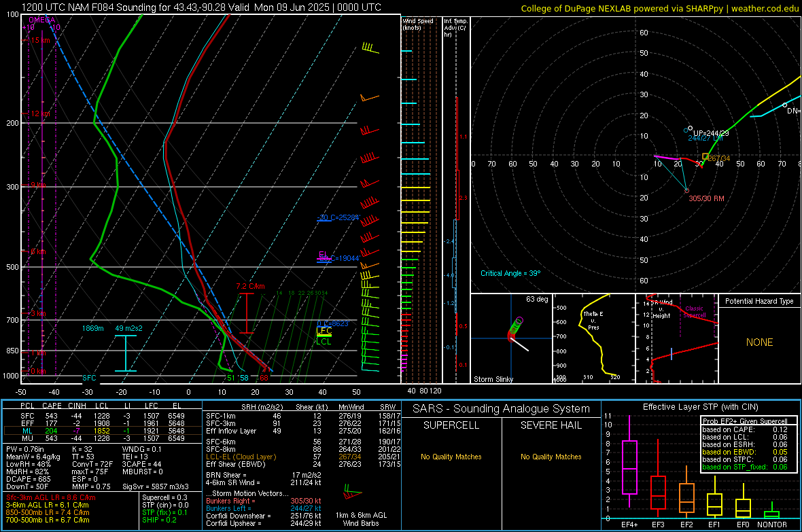
Task: Click 'No Quality Matches' under SEVERE HAIL
Action: (551, 457)
